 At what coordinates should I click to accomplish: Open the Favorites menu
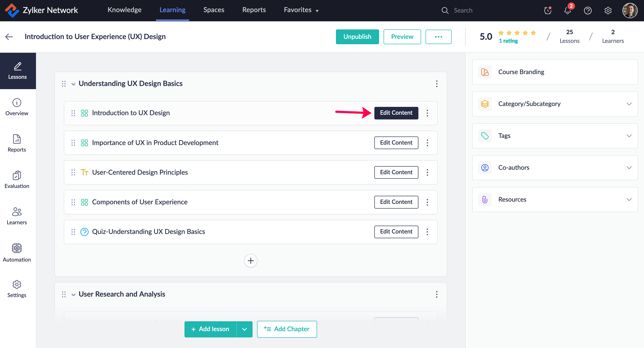pos(301,10)
